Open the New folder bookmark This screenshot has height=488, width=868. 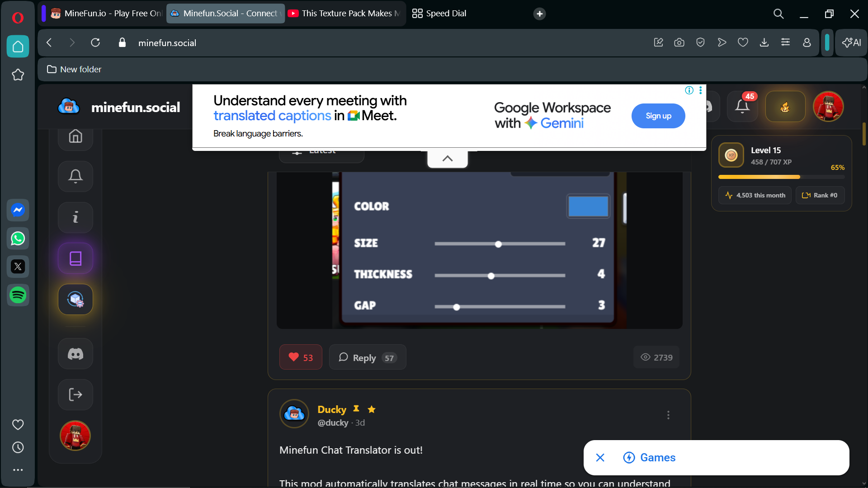(75, 69)
